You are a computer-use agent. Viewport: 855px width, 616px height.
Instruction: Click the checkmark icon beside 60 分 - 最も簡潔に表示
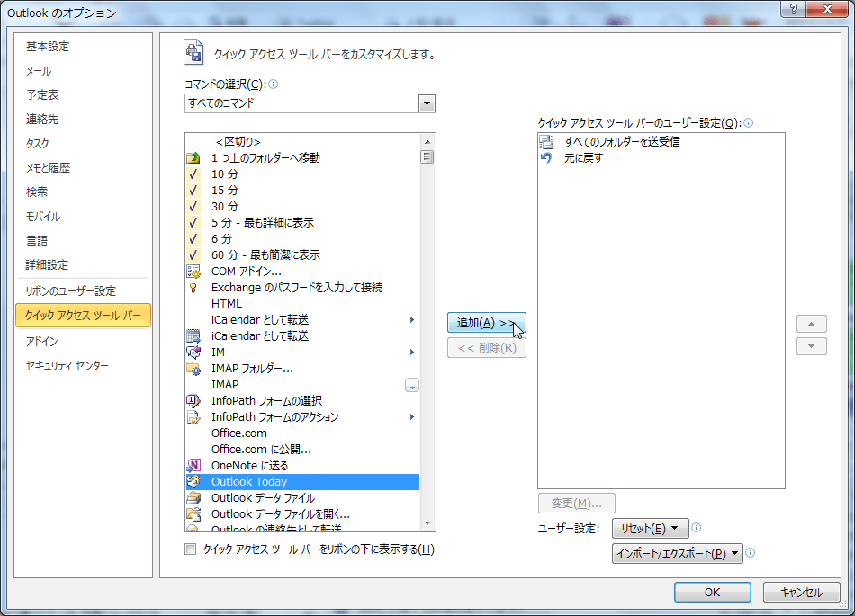click(193, 254)
